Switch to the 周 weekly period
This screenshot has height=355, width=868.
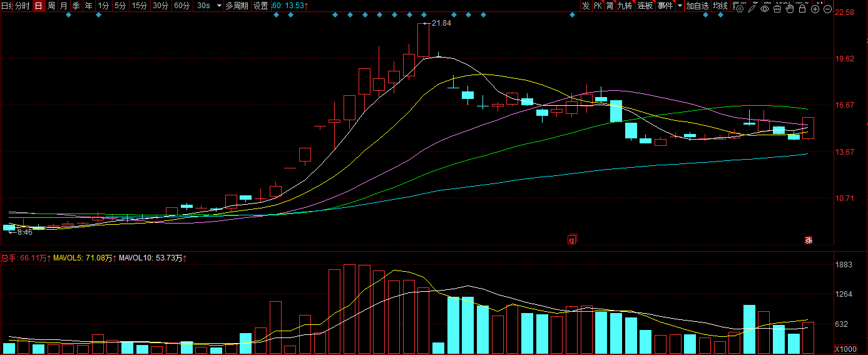[x=51, y=6]
